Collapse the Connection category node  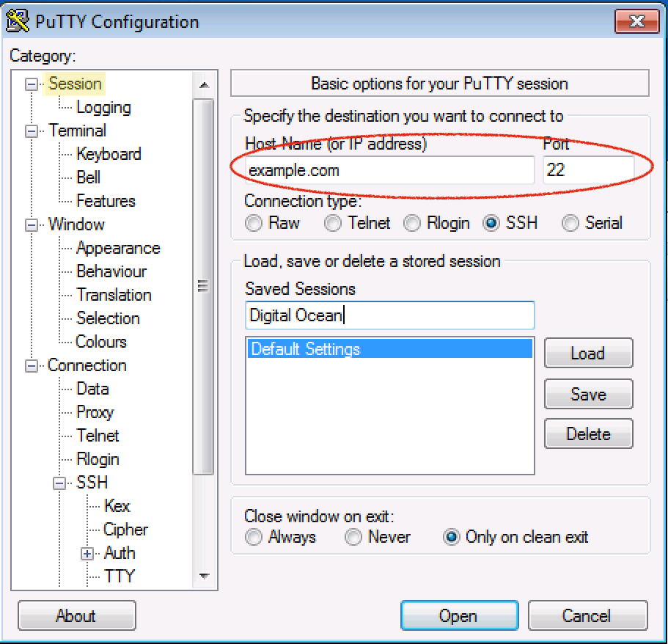point(31,366)
